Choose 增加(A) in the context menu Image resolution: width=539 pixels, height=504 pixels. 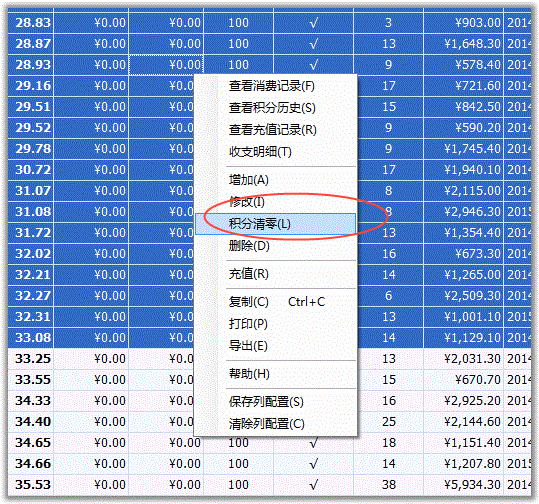click(x=275, y=180)
